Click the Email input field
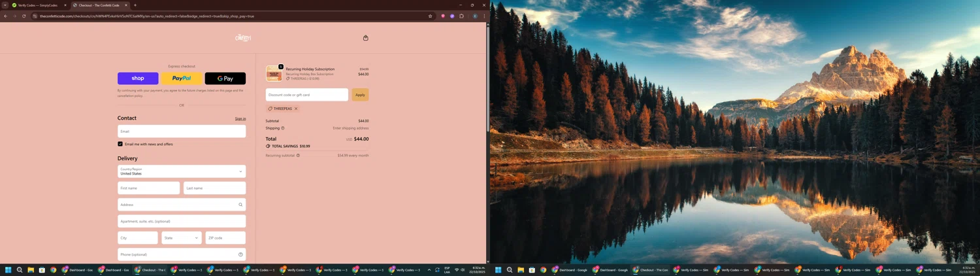 pyautogui.click(x=182, y=131)
